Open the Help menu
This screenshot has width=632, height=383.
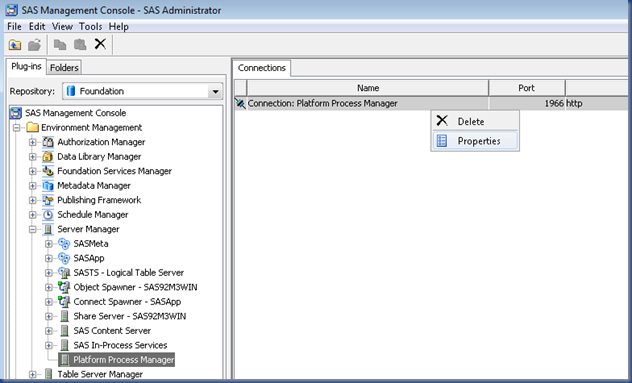118,27
